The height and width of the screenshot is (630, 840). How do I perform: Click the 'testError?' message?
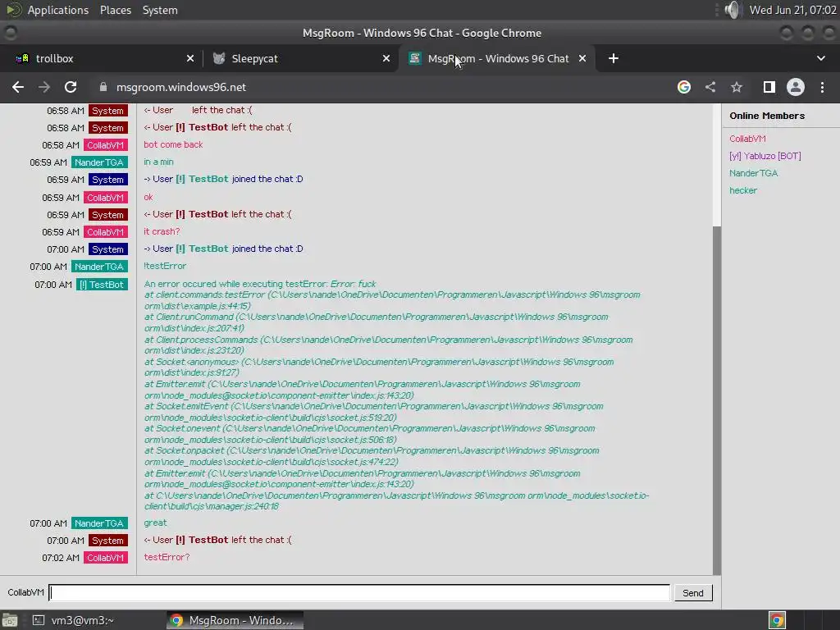tap(167, 557)
